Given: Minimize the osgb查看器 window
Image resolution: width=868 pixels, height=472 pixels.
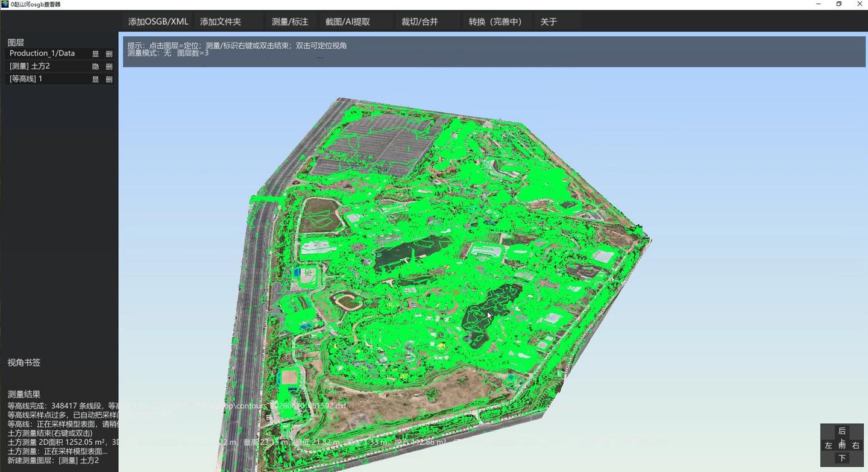Looking at the screenshot, I should 818,4.
